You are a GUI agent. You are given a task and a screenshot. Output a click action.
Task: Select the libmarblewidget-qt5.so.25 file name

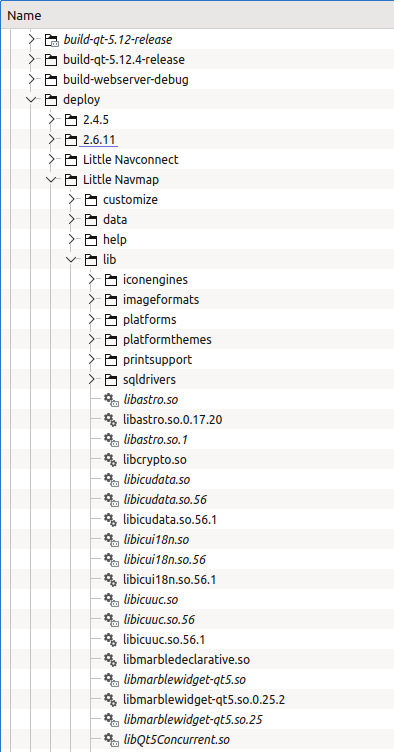coord(193,720)
